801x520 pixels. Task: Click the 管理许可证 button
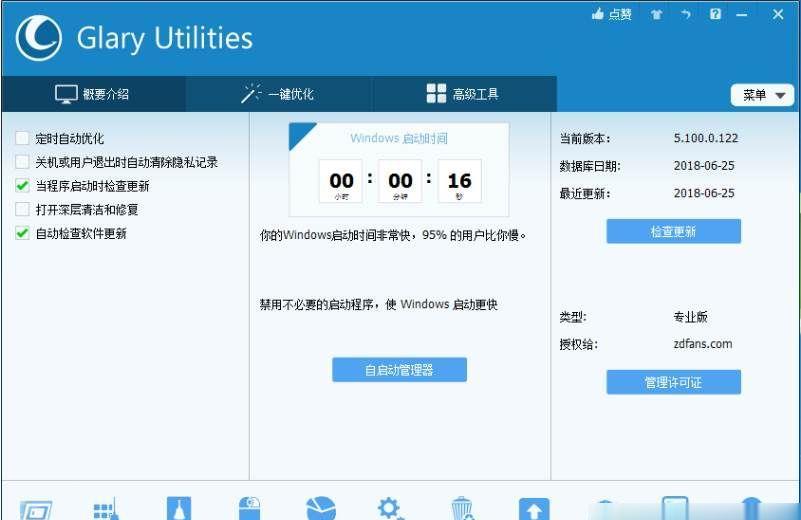click(x=673, y=382)
